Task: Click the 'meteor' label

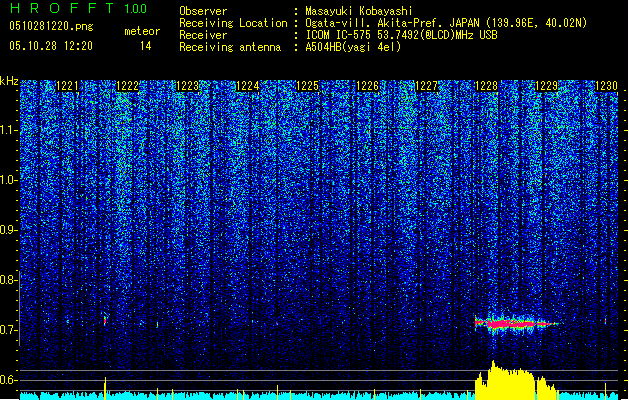Action: (x=142, y=31)
